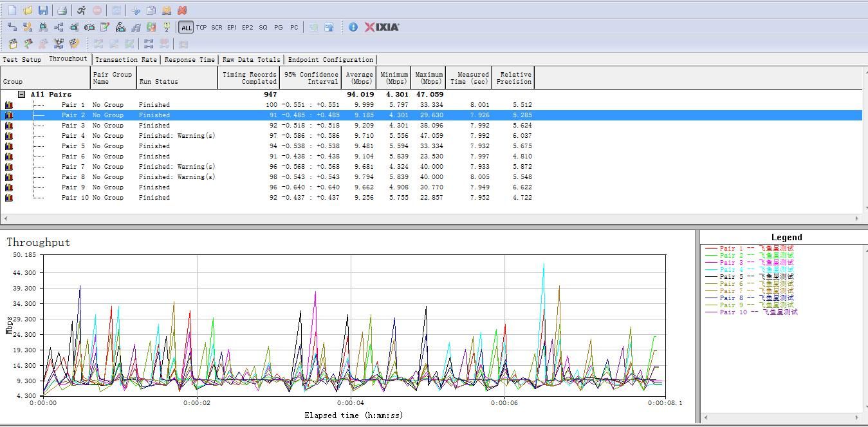Click the Legend panel title

point(786,238)
